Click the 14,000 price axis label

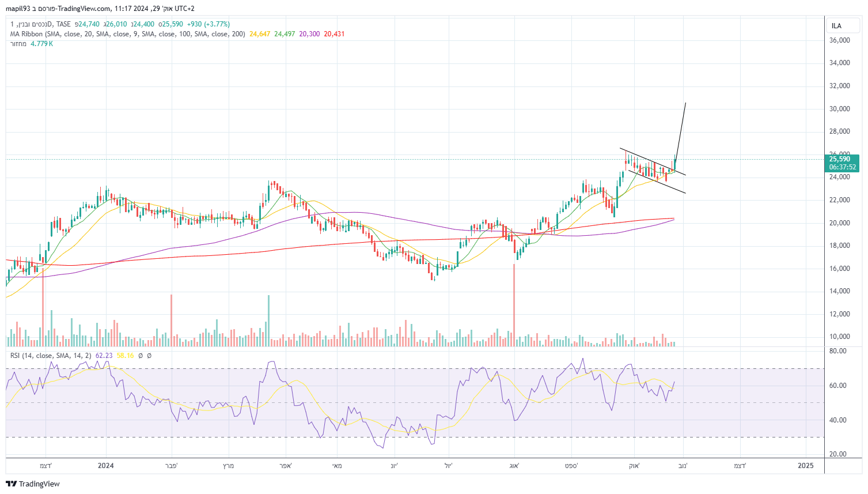click(840, 291)
